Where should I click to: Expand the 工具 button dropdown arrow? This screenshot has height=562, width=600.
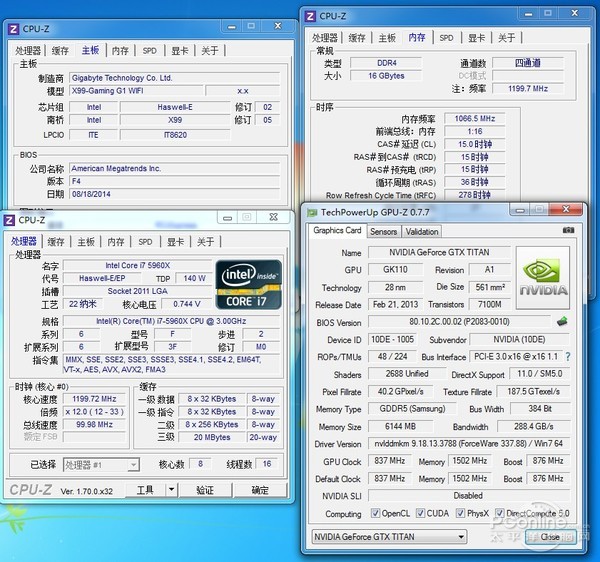[171, 489]
